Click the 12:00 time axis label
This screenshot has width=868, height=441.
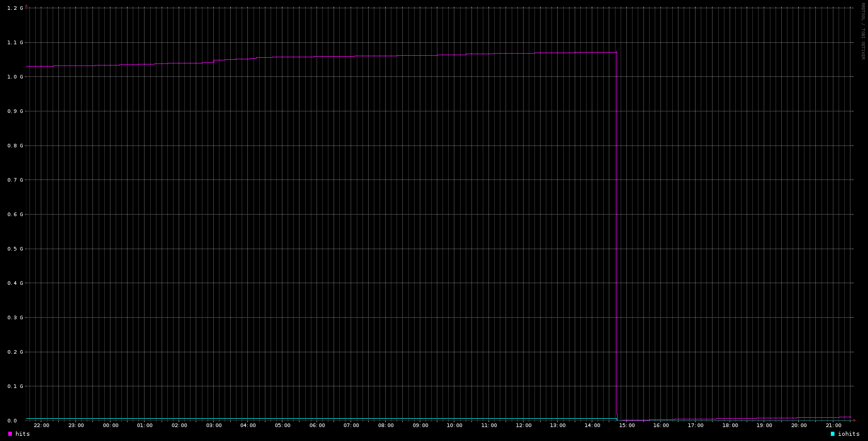(x=524, y=426)
